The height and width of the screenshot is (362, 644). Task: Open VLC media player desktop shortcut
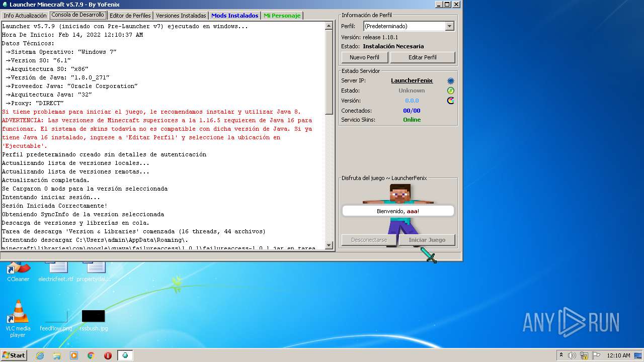pyautogui.click(x=18, y=319)
